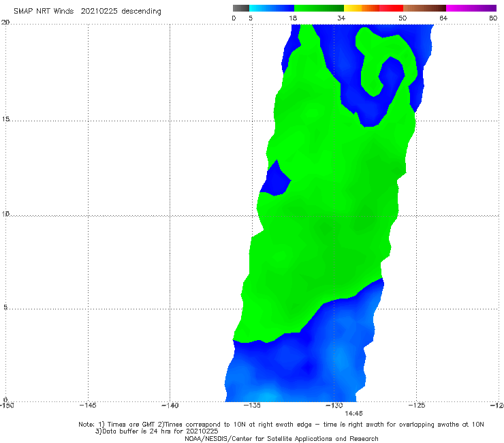Screen dimensions: 504x443
Task: Click the gray segment of the color bar
Action: pos(240,8)
